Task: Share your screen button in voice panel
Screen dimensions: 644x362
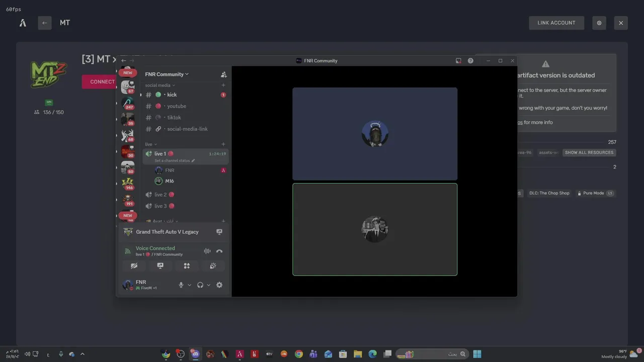Action: tap(160, 266)
